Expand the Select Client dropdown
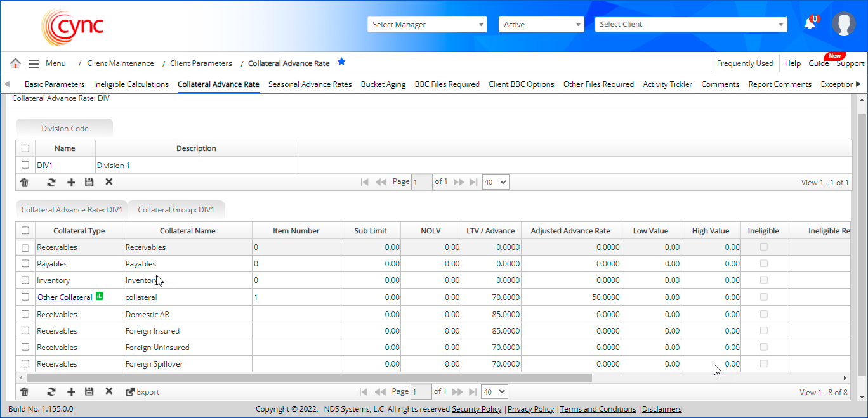This screenshot has height=418, width=868. (x=690, y=25)
